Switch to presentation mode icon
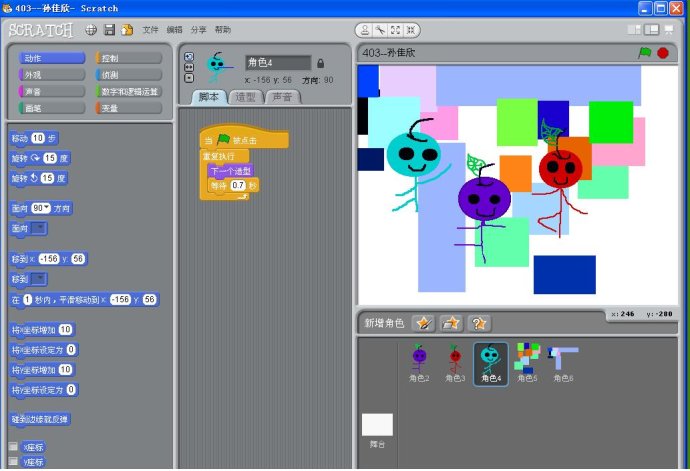690x471 pixels. [x=673, y=32]
